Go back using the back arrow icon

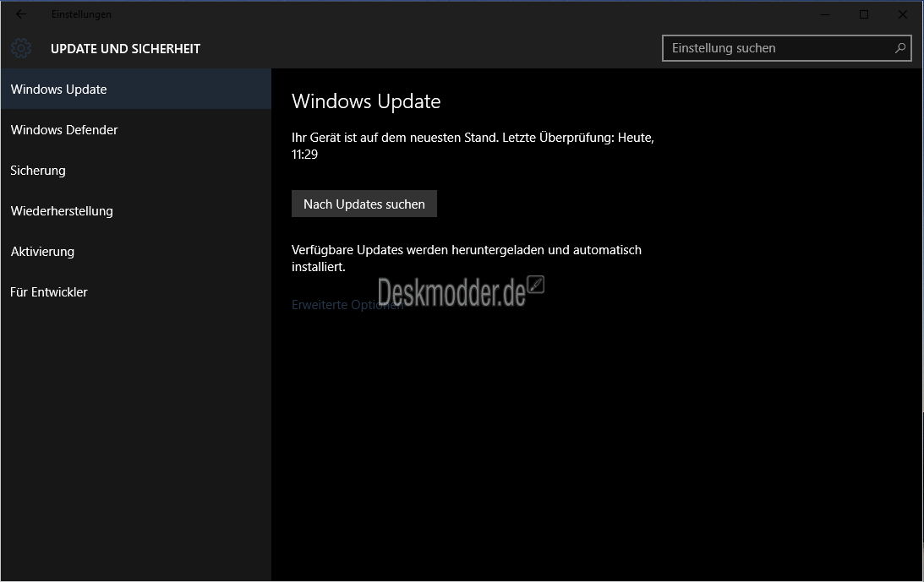coord(20,14)
